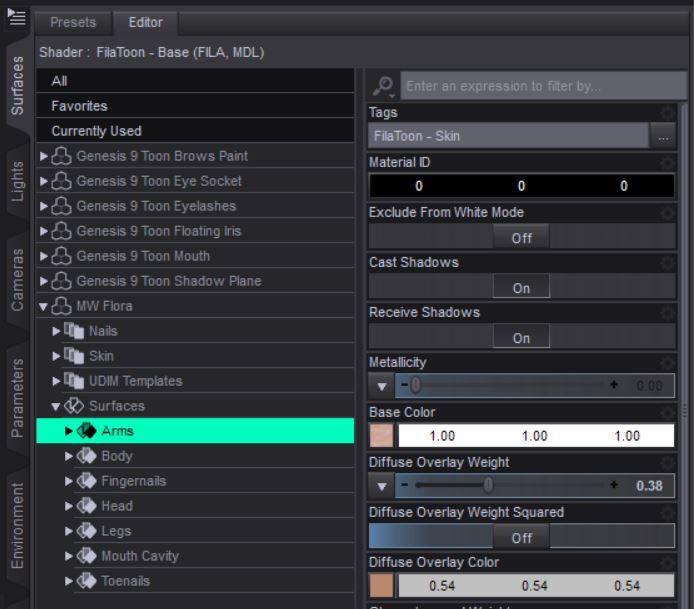Open the Metallicity map dropdown arrow
The width and height of the screenshot is (694, 609).
[382, 386]
